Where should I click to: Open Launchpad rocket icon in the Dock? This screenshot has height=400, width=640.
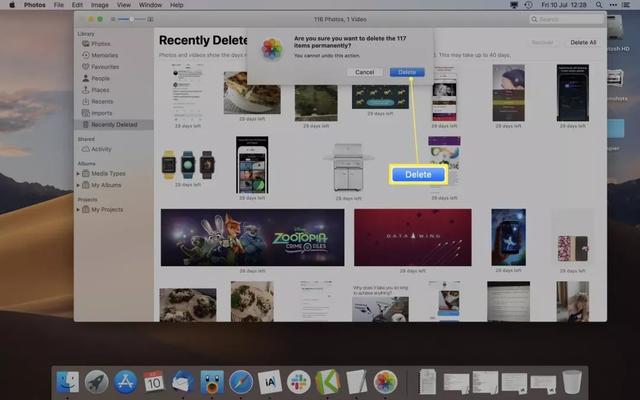[96, 382]
